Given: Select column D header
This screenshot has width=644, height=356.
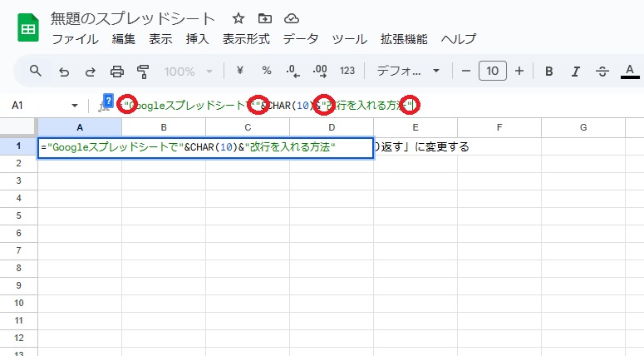Looking at the screenshot, I should tap(332, 127).
